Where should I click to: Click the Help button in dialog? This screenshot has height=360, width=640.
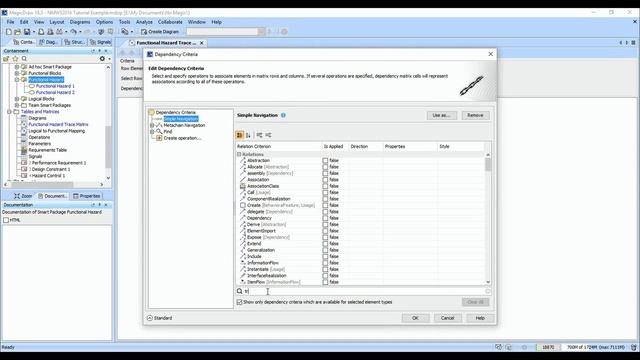pyautogui.click(x=480, y=318)
